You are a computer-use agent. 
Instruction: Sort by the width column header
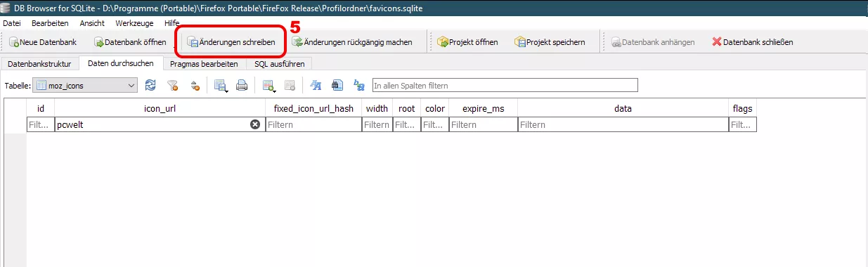[x=377, y=109]
